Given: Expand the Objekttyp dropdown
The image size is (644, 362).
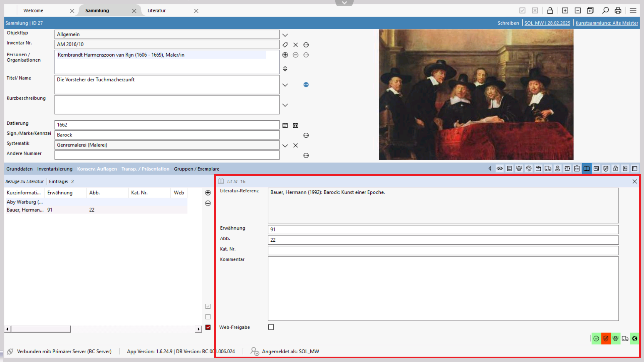Looking at the screenshot, I should [285, 35].
